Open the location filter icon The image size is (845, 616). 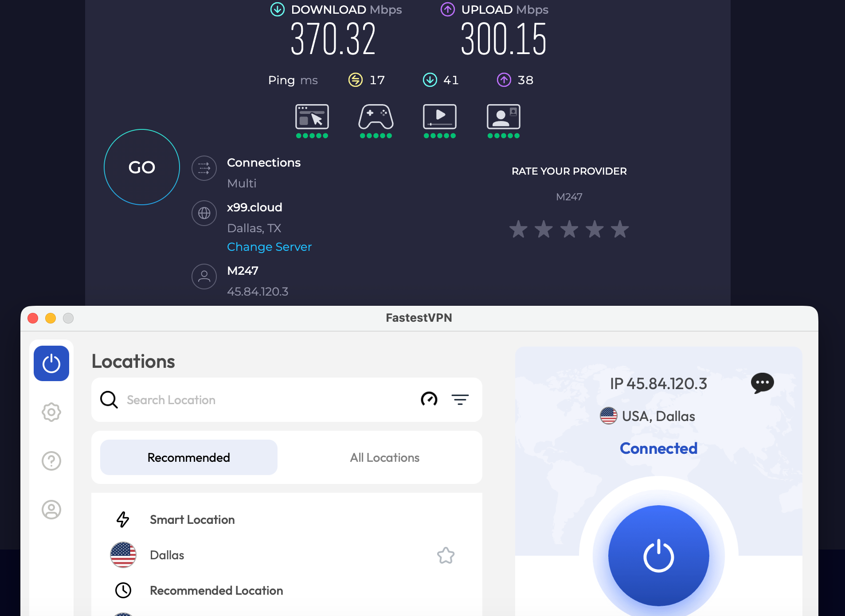point(461,399)
